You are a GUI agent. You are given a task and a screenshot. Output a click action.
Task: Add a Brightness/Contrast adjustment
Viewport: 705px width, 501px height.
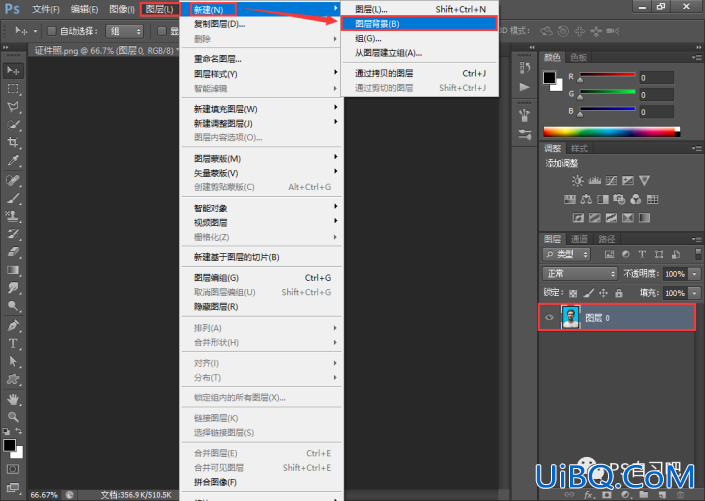tap(577, 181)
